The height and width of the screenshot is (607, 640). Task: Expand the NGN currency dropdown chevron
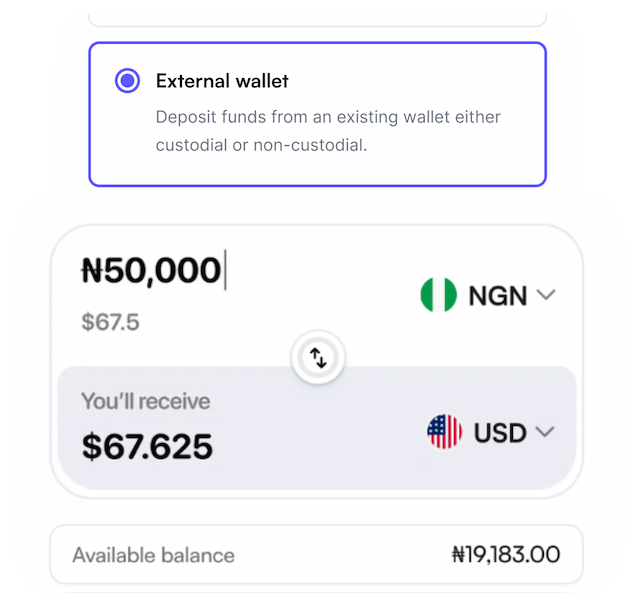[545, 295]
